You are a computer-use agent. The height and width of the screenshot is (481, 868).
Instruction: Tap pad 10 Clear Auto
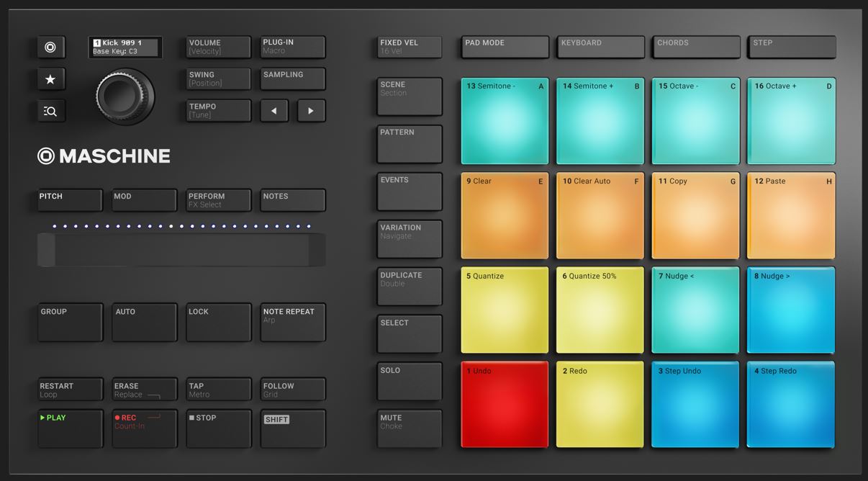[601, 215]
